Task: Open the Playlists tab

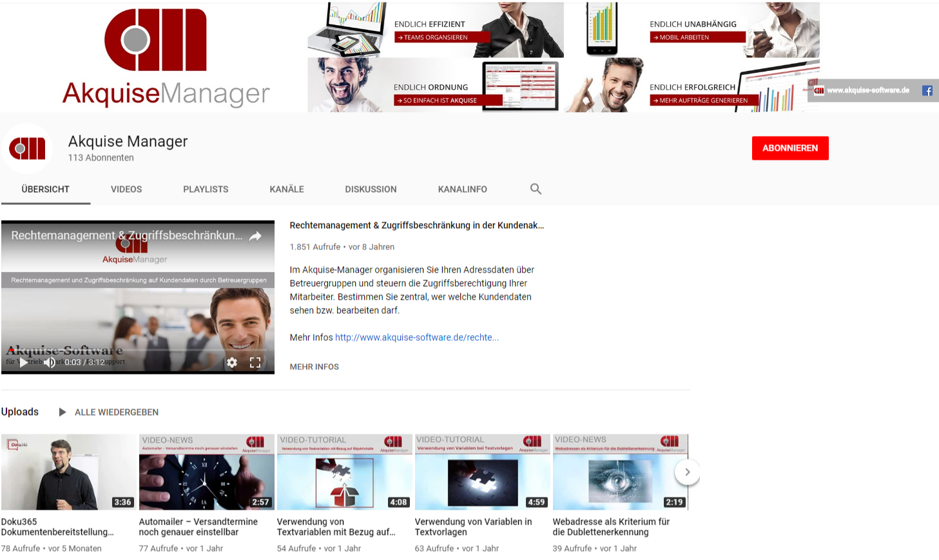Action: tap(206, 189)
